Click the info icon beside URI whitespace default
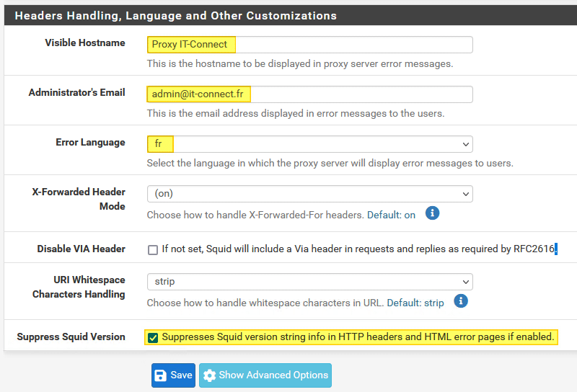This screenshot has width=577, height=392. [461, 301]
